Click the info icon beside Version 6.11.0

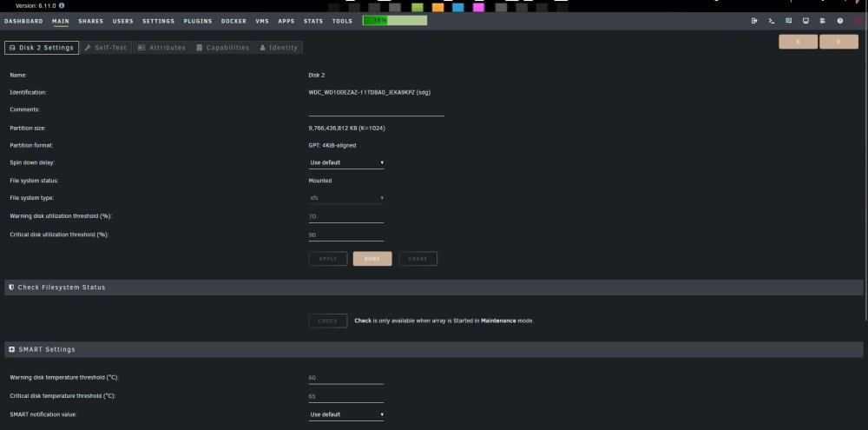[x=62, y=5]
